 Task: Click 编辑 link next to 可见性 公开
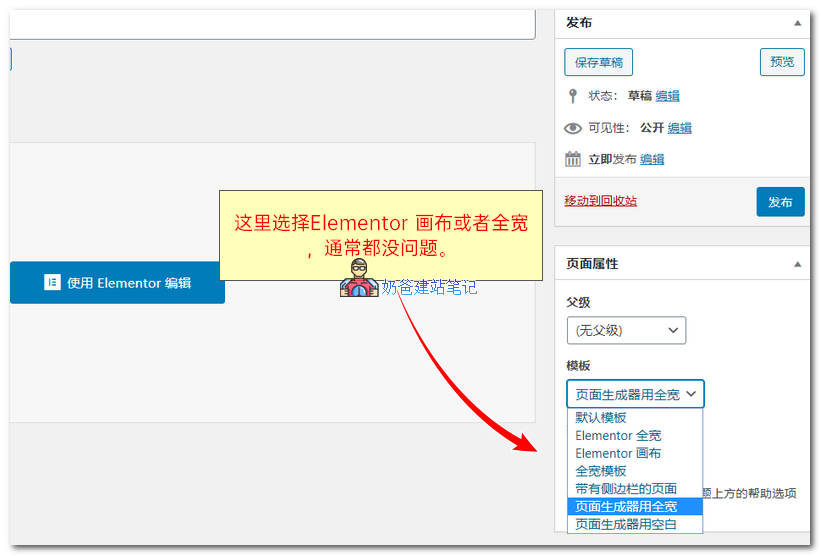[x=680, y=128]
